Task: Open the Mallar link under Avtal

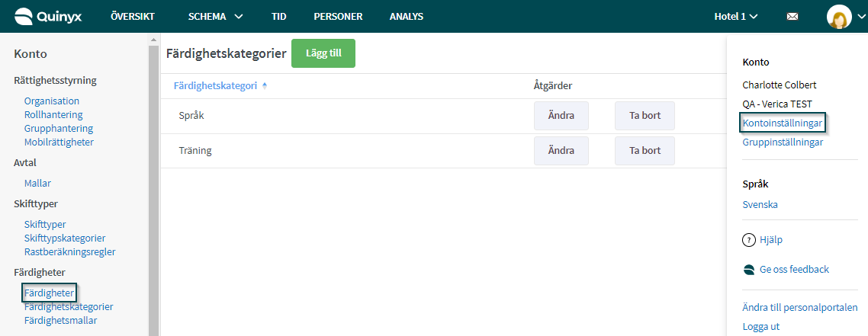Action: [x=37, y=183]
